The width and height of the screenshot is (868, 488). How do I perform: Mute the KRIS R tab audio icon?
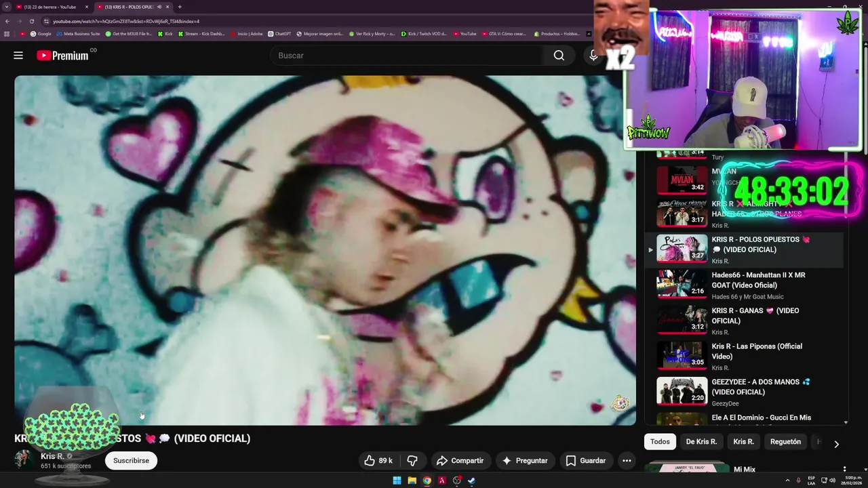click(159, 7)
